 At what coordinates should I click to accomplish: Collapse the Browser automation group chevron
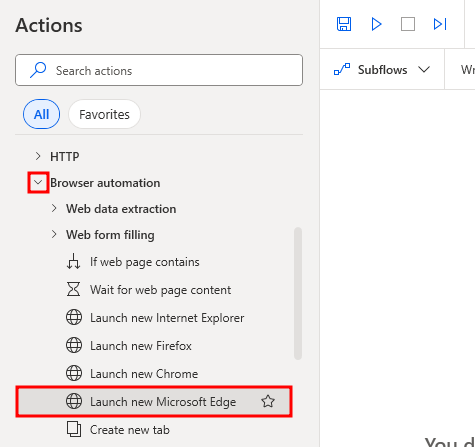point(38,182)
